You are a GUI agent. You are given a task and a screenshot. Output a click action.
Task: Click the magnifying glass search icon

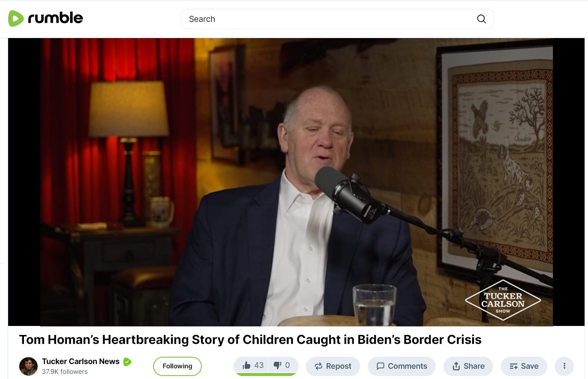pos(482,19)
